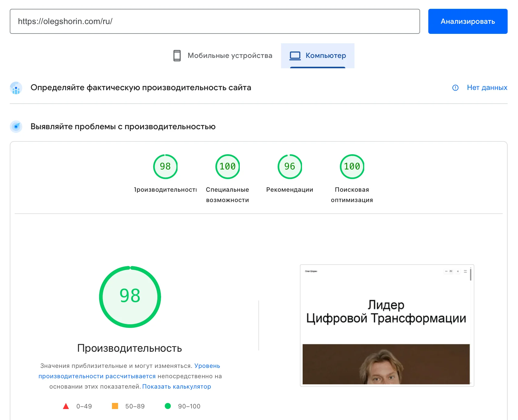The image size is (518, 420).
Task: Click the 50–89 range text
Action: pyautogui.click(x=135, y=406)
